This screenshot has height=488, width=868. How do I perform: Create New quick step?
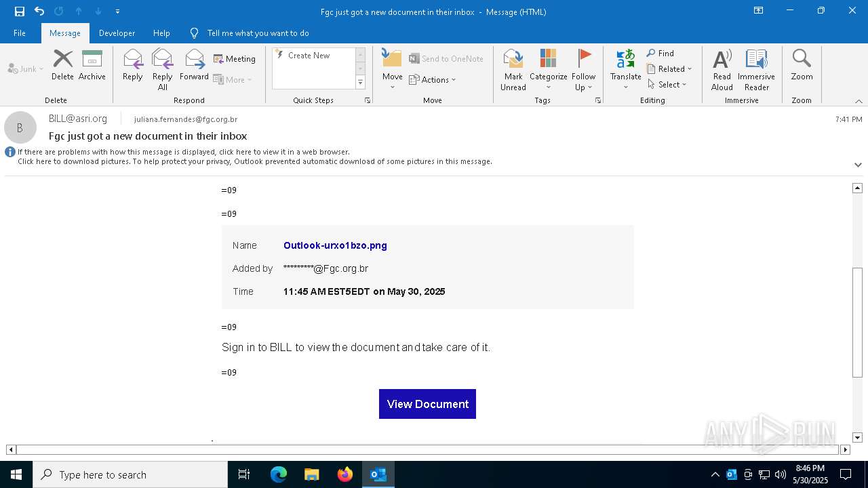(314, 56)
